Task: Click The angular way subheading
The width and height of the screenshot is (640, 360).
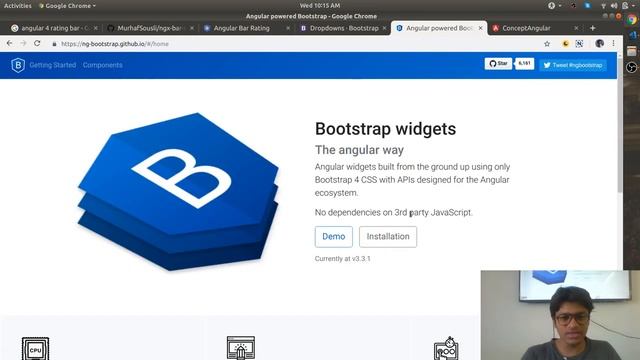Action: pyautogui.click(x=359, y=150)
